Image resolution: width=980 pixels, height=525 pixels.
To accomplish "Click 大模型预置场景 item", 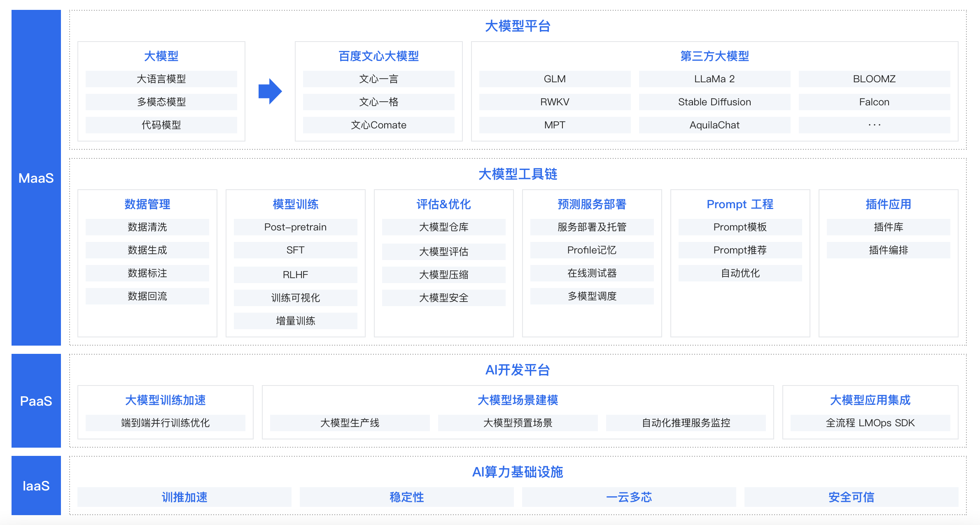I will [x=518, y=423].
